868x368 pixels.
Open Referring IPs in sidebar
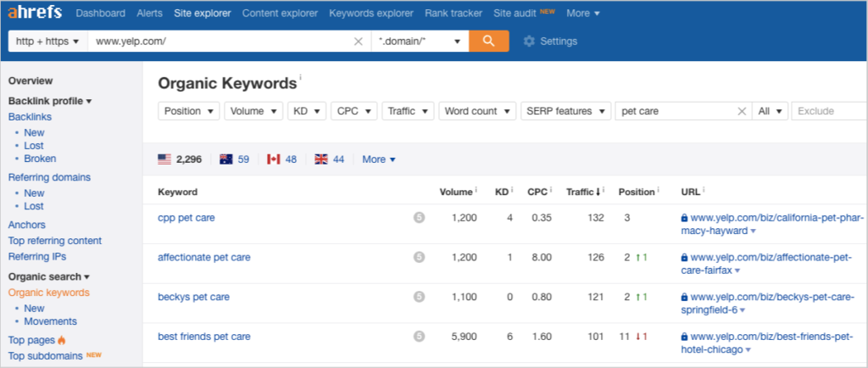point(37,257)
